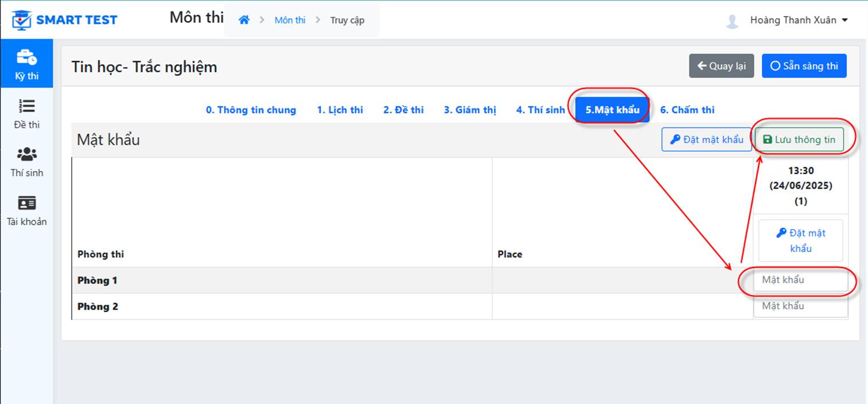Viewport: 868px width, 404px height.
Task: Focus the Phòng 2 Mật khẩu field
Action: pos(801,306)
